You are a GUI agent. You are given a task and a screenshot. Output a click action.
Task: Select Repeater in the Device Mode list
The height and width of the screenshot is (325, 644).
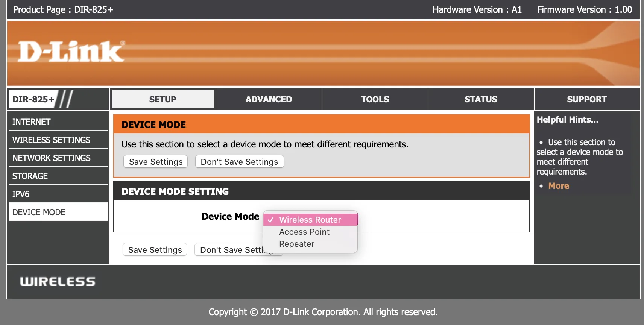[311, 244]
